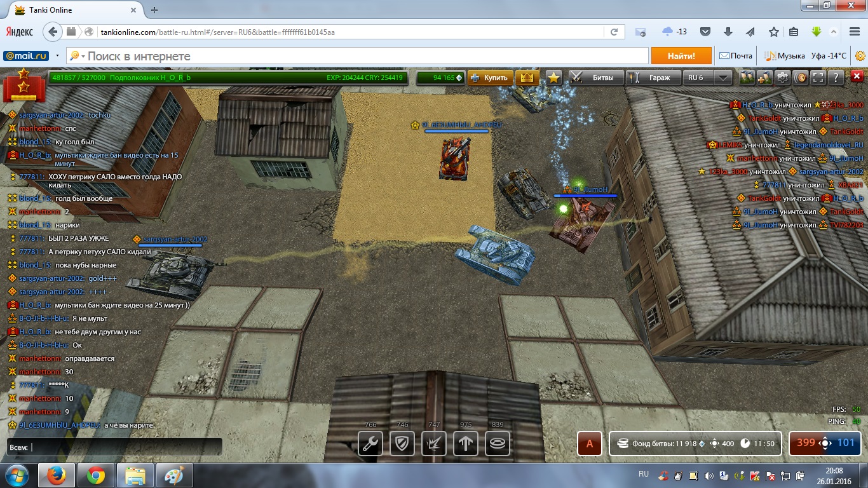Open the Windows Start button

(x=17, y=475)
